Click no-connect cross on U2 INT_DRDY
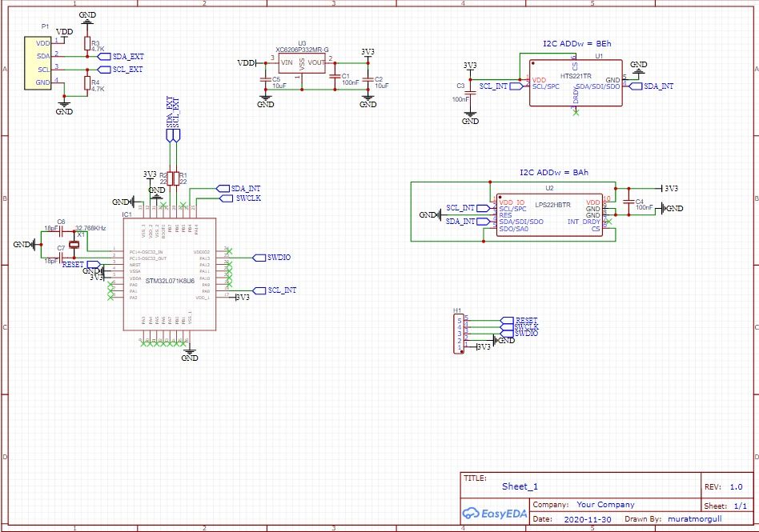759x532 pixels. pos(608,222)
